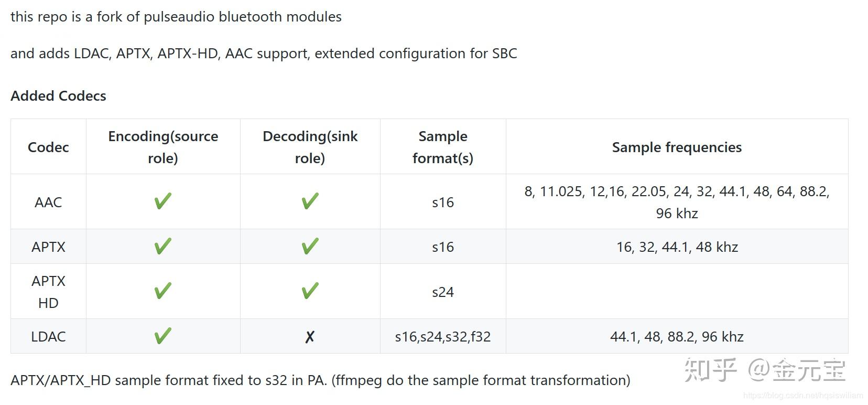Click the APTX HD decoding checkmark

coord(310,291)
